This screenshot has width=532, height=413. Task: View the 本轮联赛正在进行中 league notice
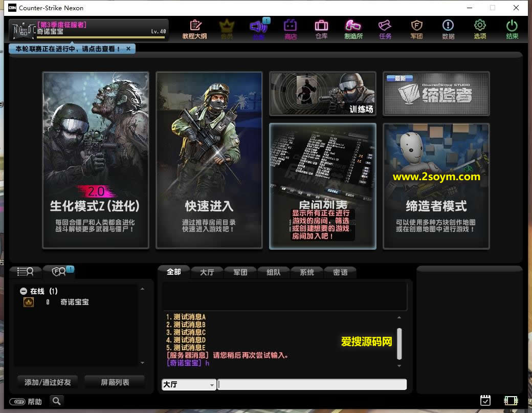click(67, 49)
